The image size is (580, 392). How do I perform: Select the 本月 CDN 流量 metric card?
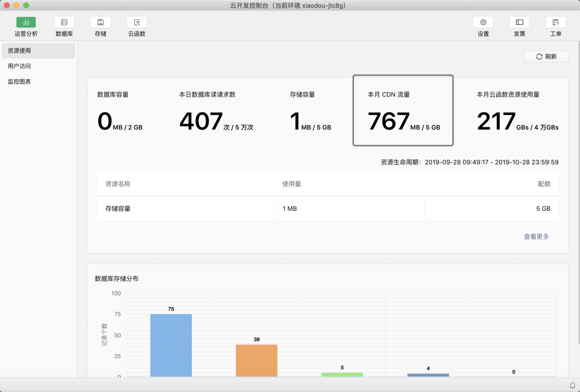(x=403, y=111)
